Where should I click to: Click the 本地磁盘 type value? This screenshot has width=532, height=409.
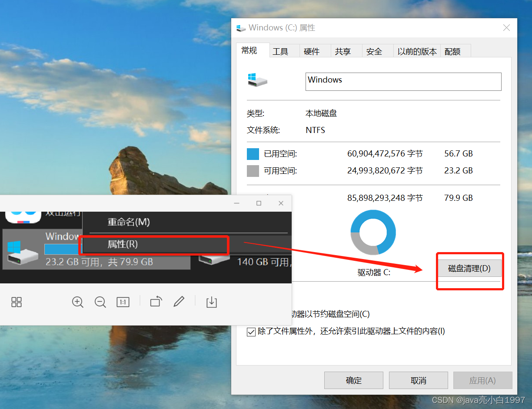tap(321, 113)
